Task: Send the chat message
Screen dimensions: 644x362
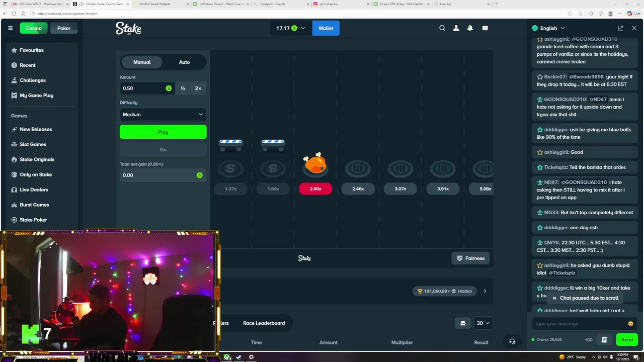Action: 627,340
